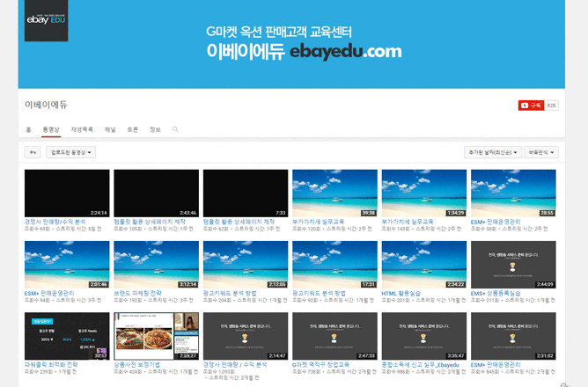Click '부가가치세 실무교육' title with 120 views
The height and width of the screenshot is (387, 588).
319,222
